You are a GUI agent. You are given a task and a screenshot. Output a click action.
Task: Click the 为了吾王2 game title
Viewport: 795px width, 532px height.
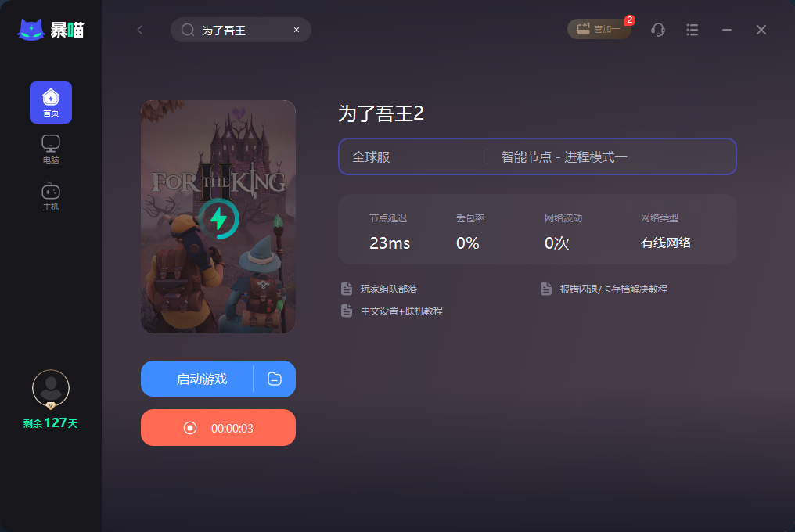[381, 113]
